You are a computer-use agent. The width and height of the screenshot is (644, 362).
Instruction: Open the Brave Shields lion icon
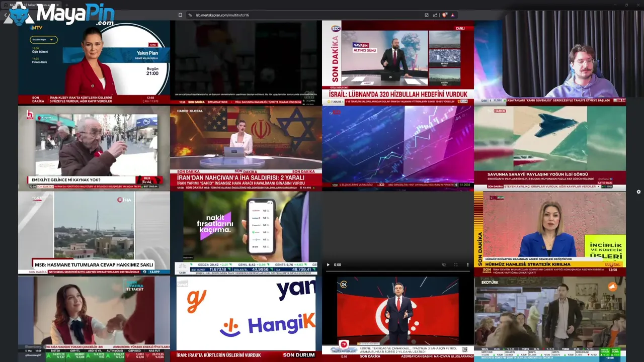coord(444,15)
